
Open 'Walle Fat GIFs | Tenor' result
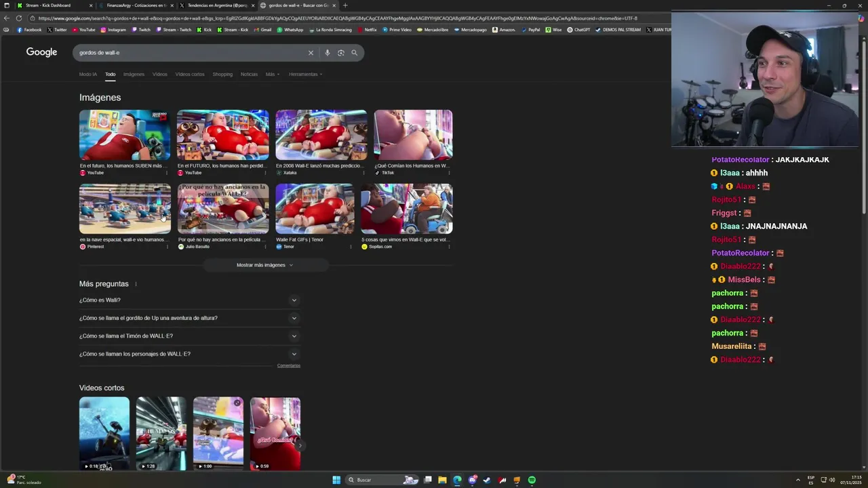point(315,209)
